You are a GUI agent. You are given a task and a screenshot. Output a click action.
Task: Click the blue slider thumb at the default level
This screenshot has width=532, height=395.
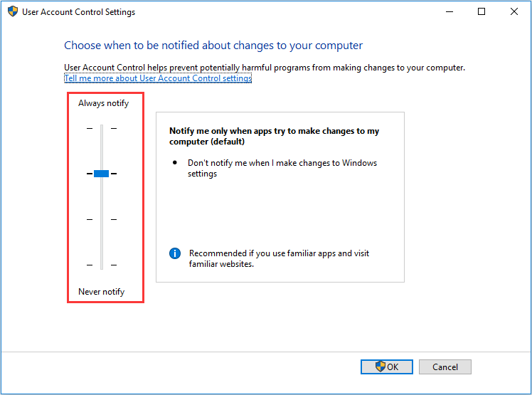coord(102,174)
